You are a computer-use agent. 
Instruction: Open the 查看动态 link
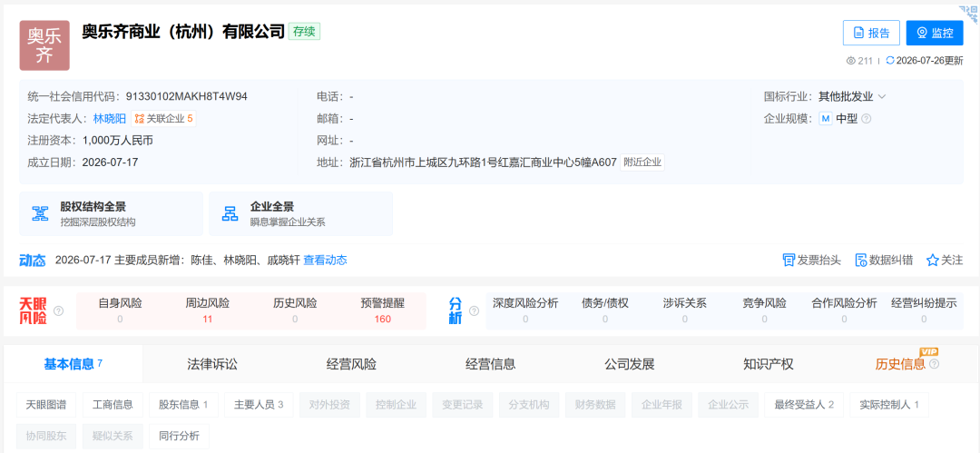coord(325,260)
